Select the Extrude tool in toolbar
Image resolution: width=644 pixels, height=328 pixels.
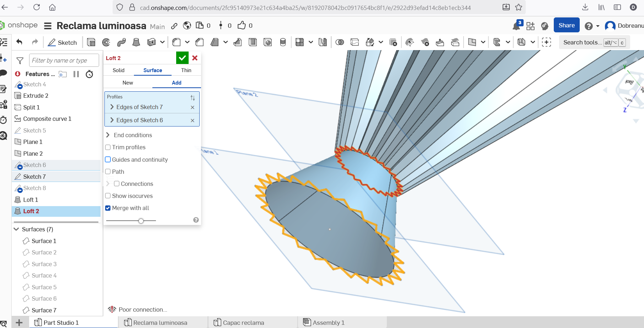(x=91, y=42)
